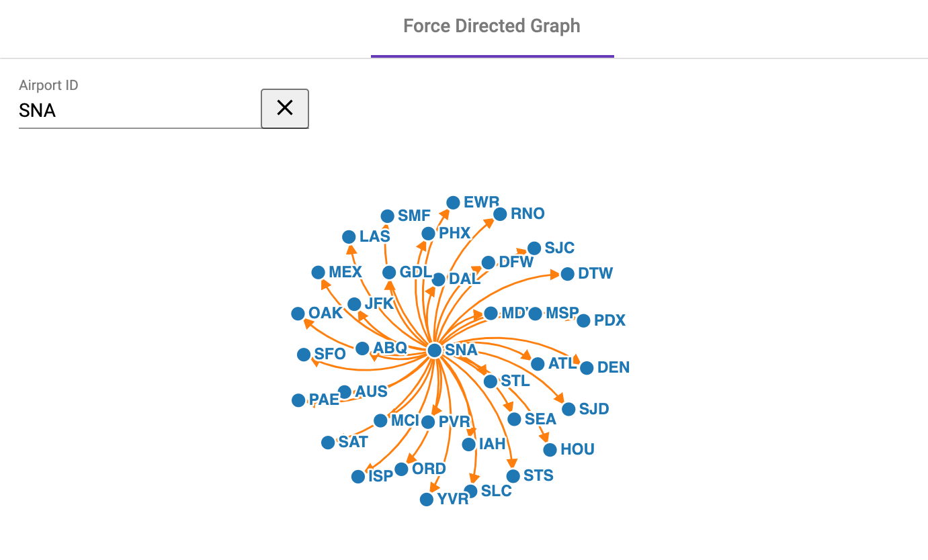Select the HOU node circle
Screen dimensions: 928x560
tap(550, 450)
